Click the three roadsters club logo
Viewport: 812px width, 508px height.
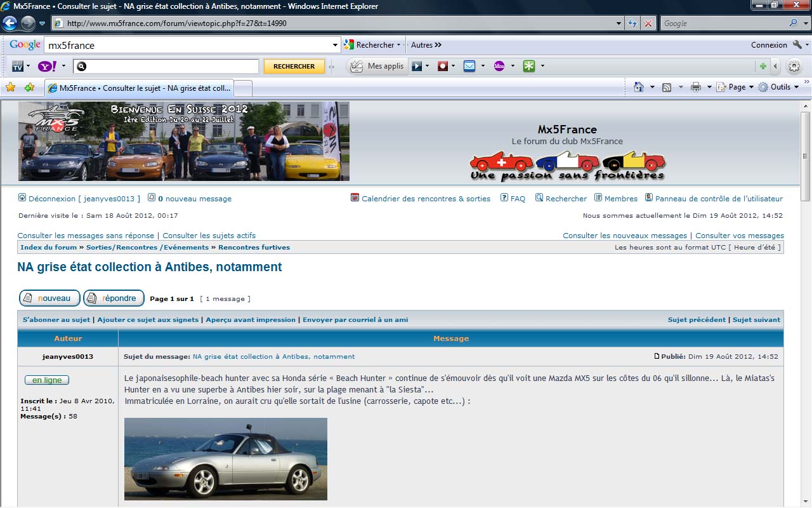coord(568,166)
